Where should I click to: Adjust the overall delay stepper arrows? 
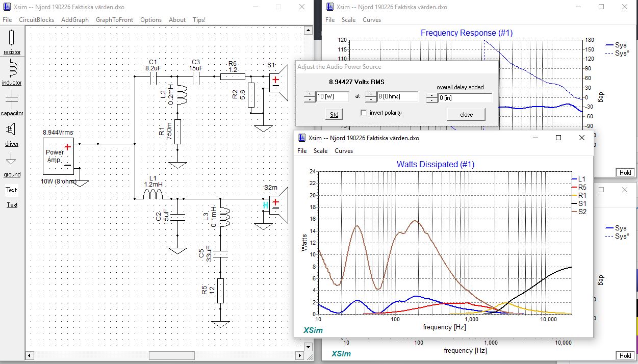click(432, 98)
